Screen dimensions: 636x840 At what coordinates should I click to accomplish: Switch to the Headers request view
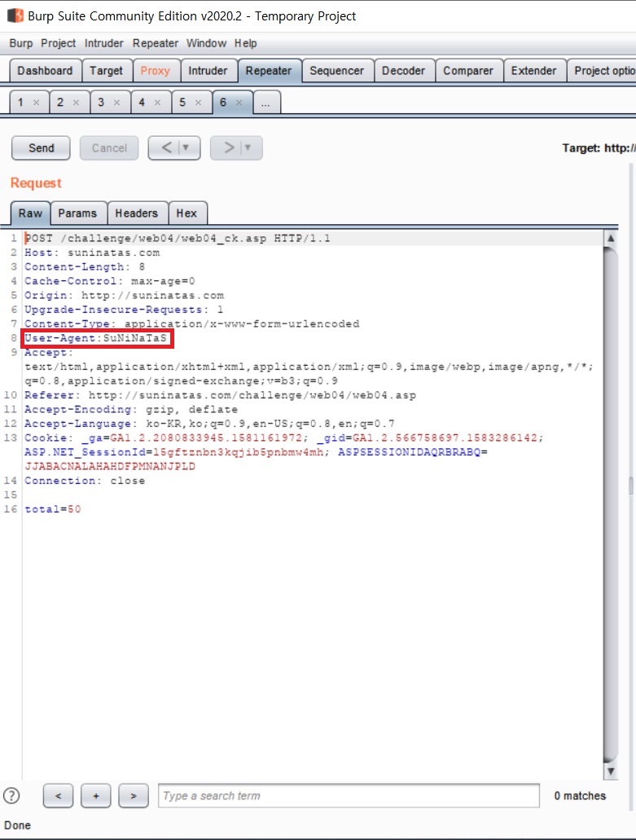pyautogui.click(x=137, y=213)
